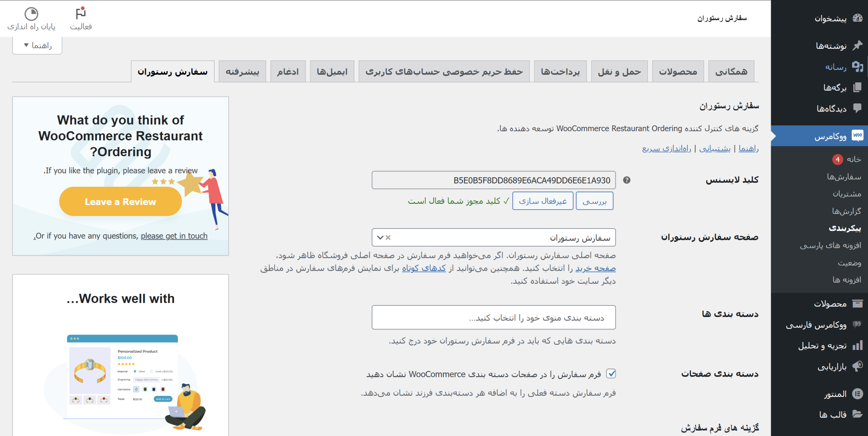Click the menu categories selection field
The image size is (868, 436).
493,317
